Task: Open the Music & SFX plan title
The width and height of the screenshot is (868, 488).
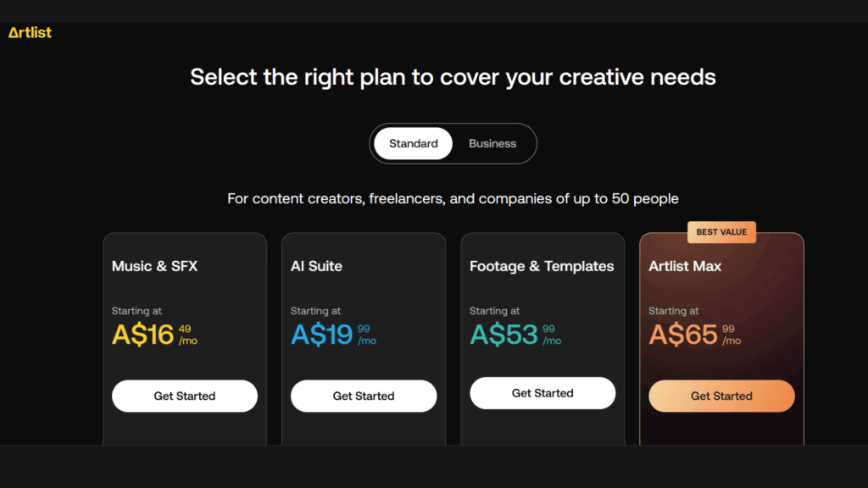Action: [154, 266]
